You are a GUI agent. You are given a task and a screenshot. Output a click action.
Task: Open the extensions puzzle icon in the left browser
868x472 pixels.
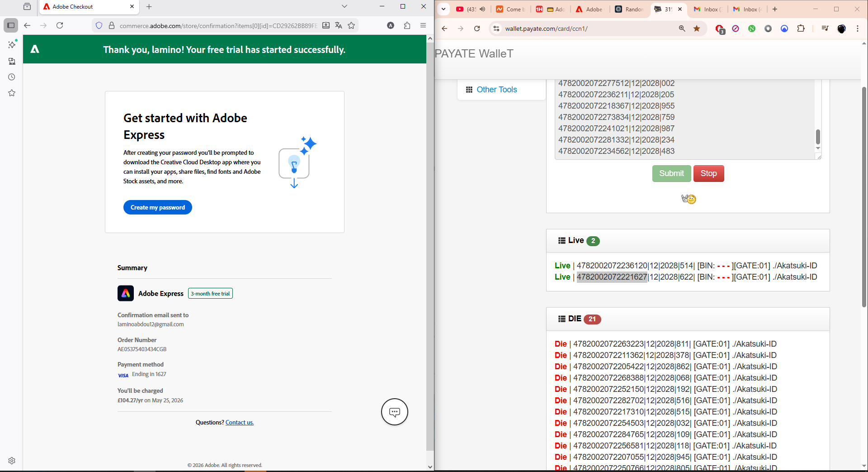[407, 25]
